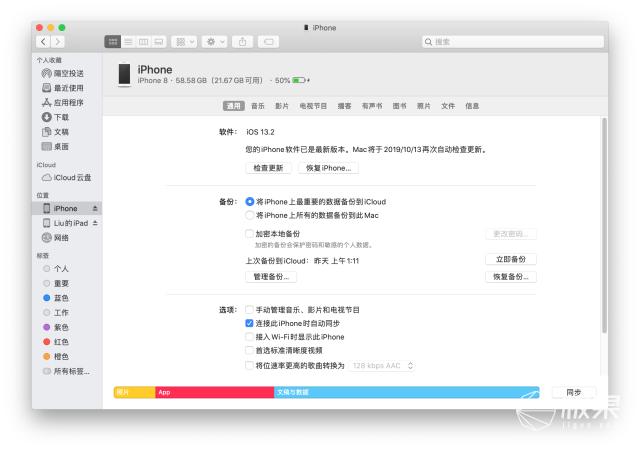640x451 pixels.
Task: Click the vertical scrollbar on right
Action: pos(604,225)
